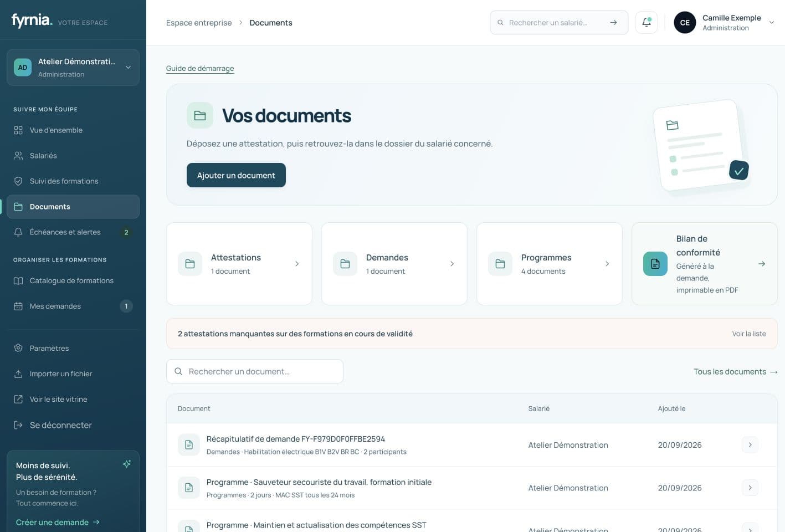Screen dimensions: 785x532
Task: Go back to Espace entreprise breadcrumb
Action: pyautogui.click(x=199, y=23)
